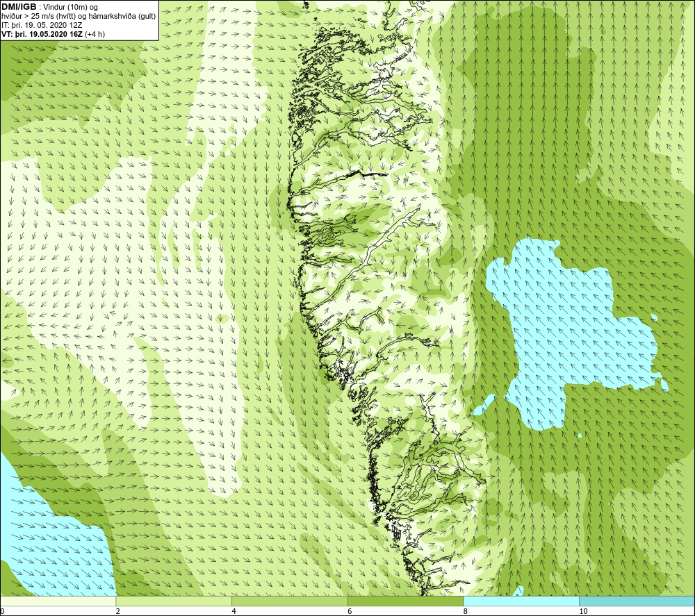
Task: Click the 6–8 m/s dark green swatch
Action: (x=405, y=601)
